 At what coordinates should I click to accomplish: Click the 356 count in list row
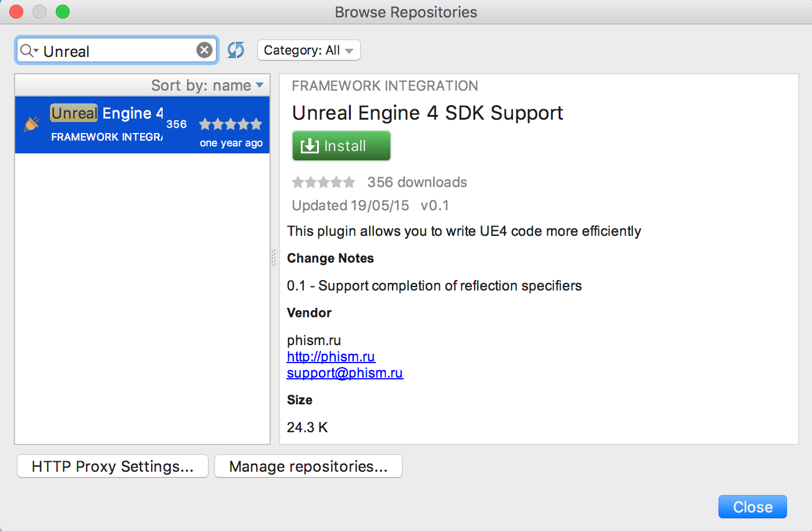tap(177, 124)
